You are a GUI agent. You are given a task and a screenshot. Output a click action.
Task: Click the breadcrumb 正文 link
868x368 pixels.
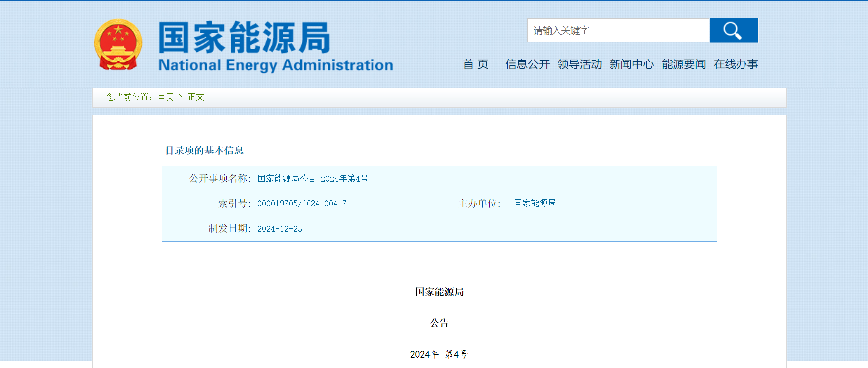(x=196, y=97)
